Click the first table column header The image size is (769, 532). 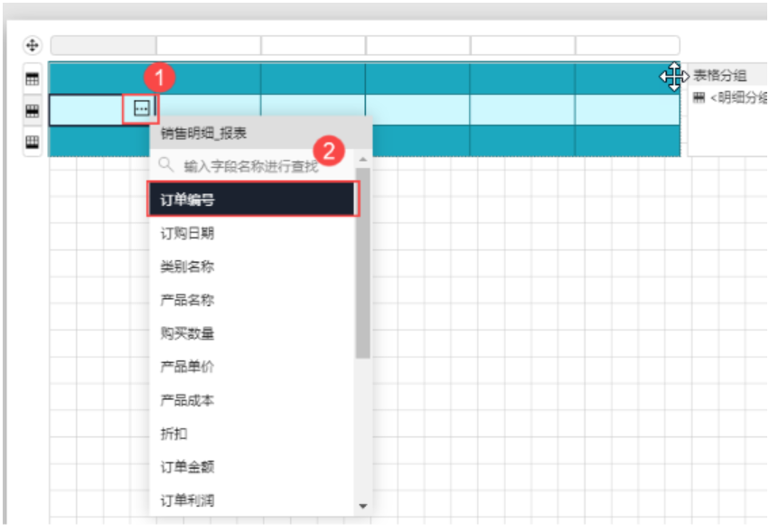tap(103, 45)
